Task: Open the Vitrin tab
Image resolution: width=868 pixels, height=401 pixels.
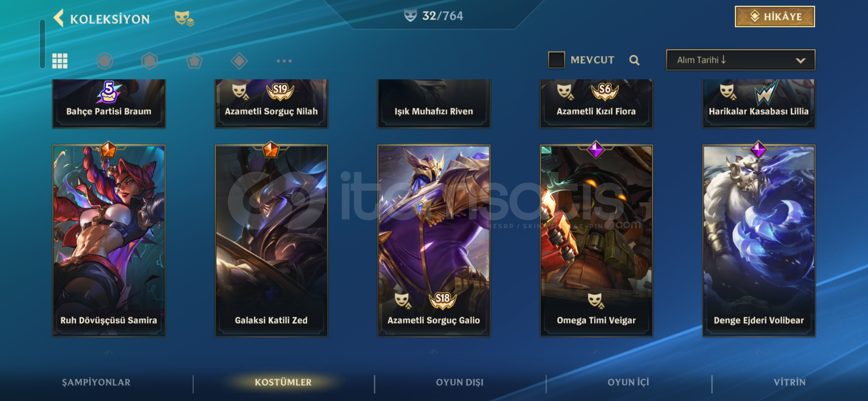Action: 789,382
